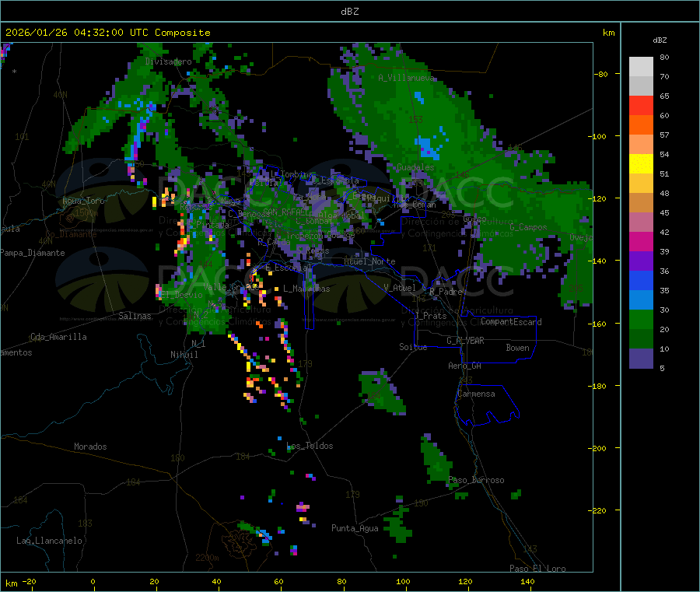Click the Los_Toldos map label
The image size is (700, 592).
click(310, 446)
